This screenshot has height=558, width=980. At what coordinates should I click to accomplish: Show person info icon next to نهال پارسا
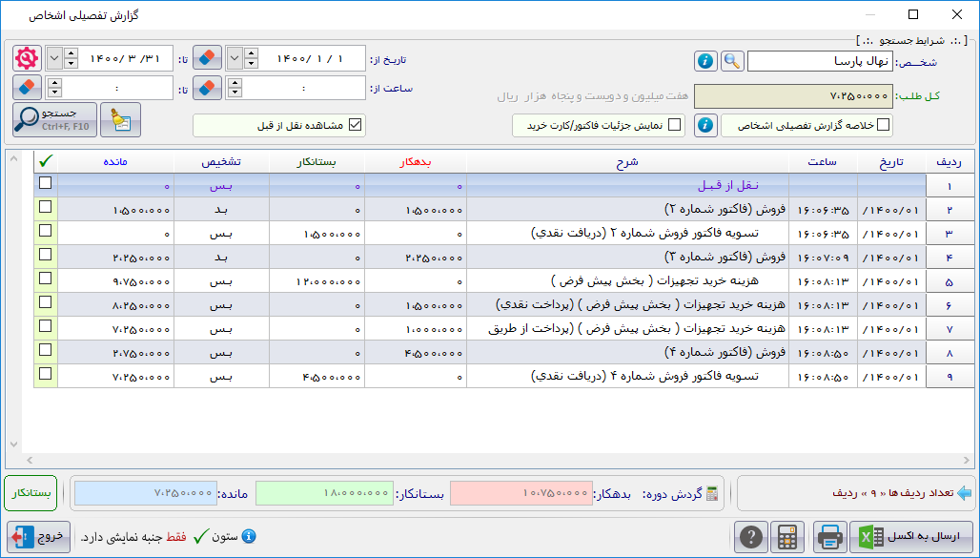(x=705, y=61)
